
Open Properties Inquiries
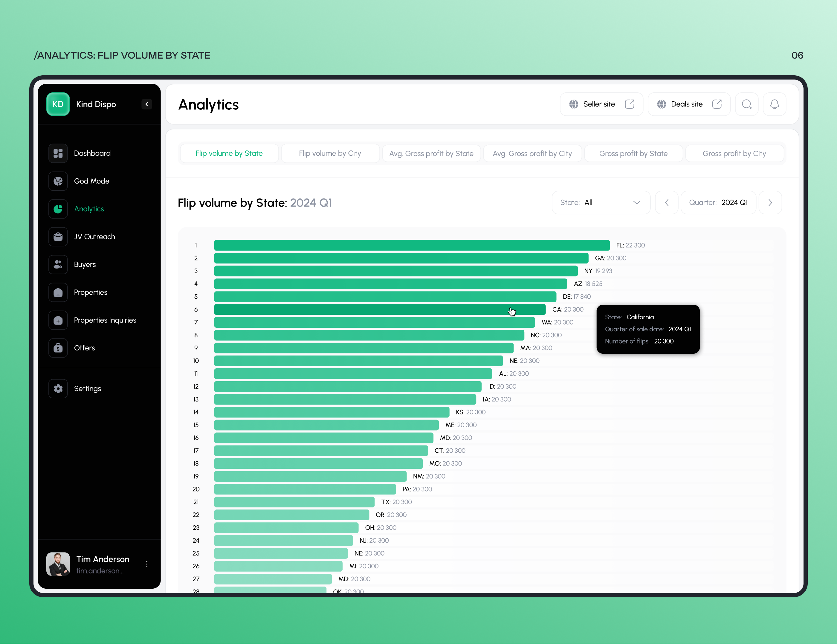tap(105, 320)
